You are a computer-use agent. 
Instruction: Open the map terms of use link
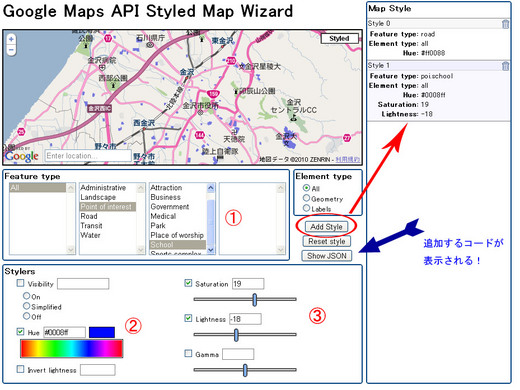(x=347, y=160)
